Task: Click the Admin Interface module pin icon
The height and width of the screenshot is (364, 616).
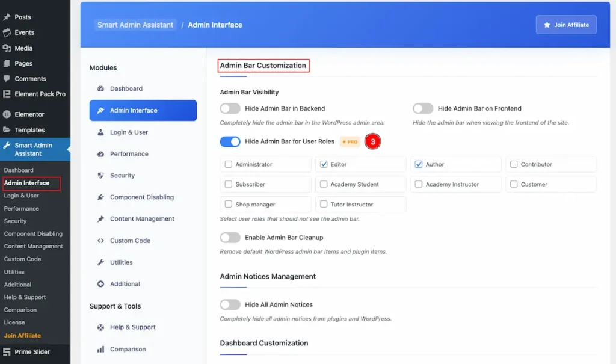Action: click(100, 111)
